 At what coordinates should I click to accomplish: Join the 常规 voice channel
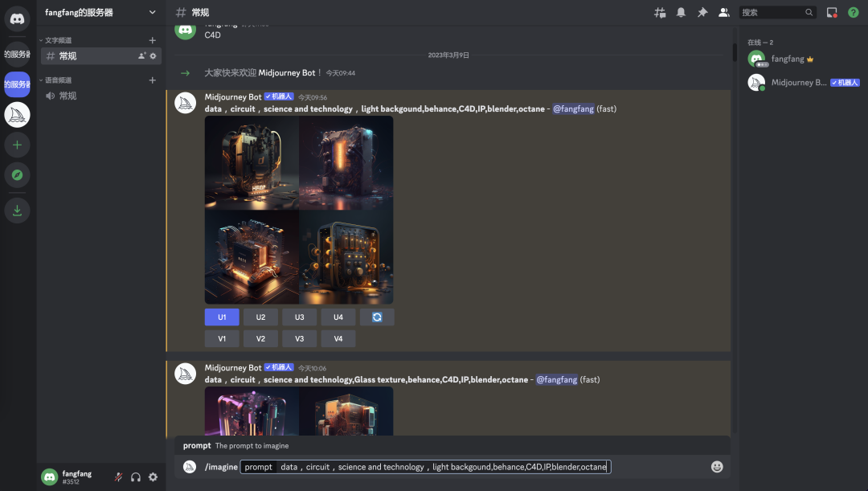pyautogui.click(x=100, y=96)
